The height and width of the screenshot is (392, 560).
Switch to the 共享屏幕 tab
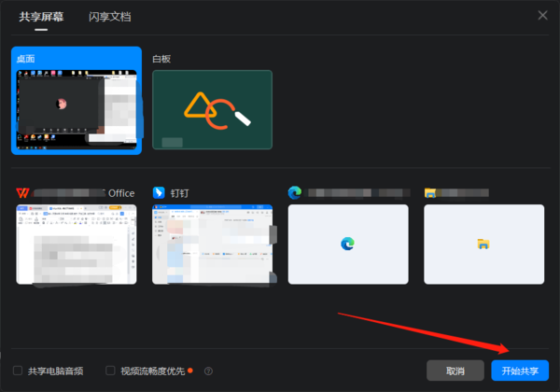41,17
